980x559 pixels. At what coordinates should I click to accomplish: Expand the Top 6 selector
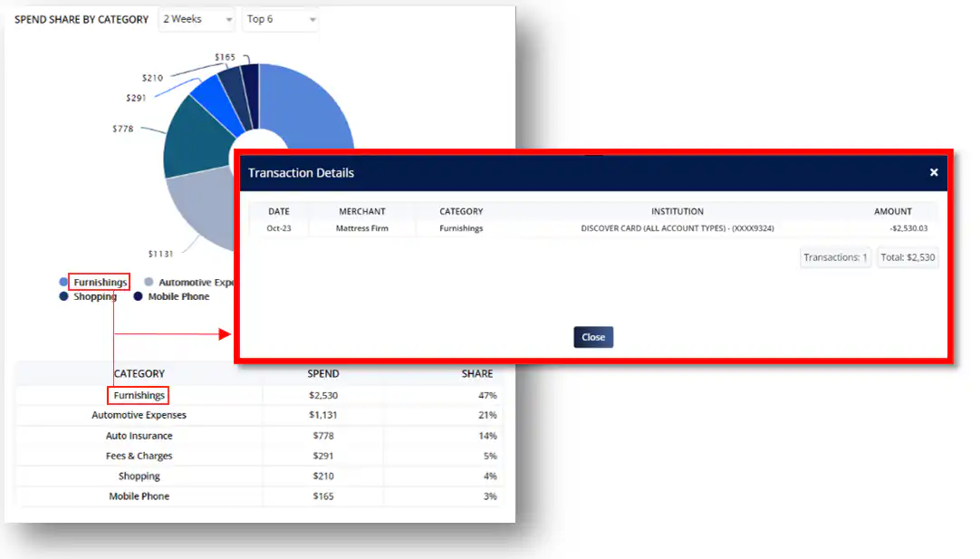tap(279, 19)
